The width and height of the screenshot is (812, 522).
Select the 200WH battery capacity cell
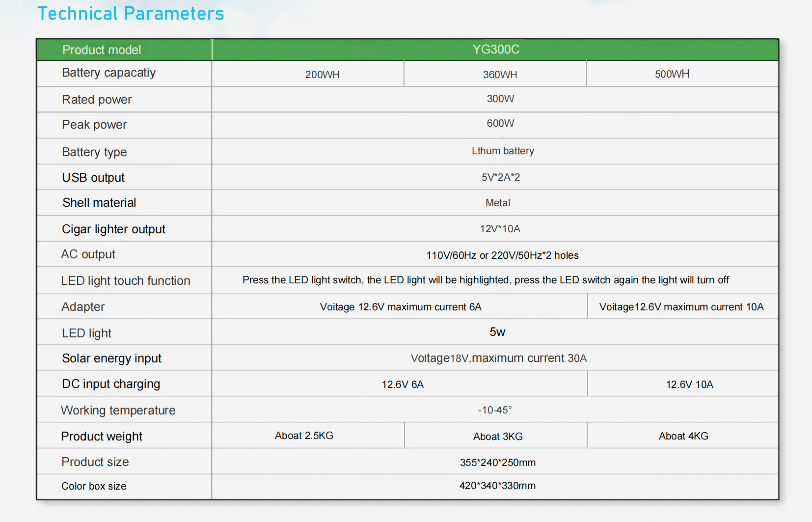322,75
